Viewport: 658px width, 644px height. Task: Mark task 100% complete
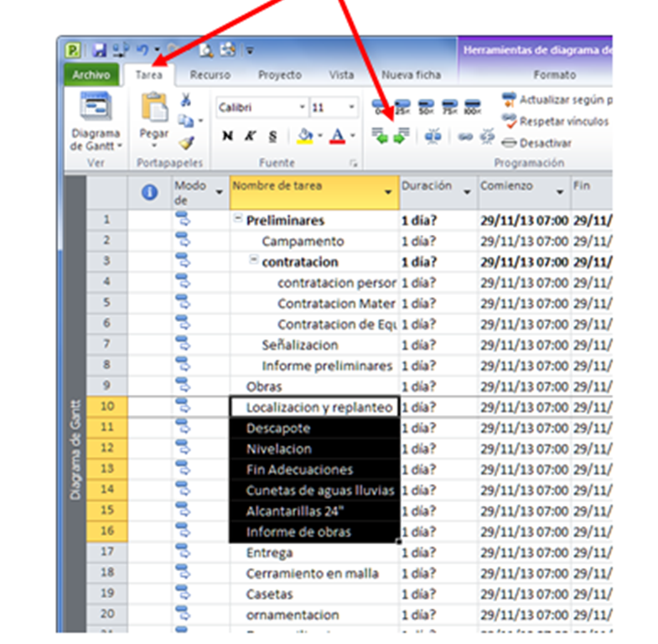click(473, 106)
